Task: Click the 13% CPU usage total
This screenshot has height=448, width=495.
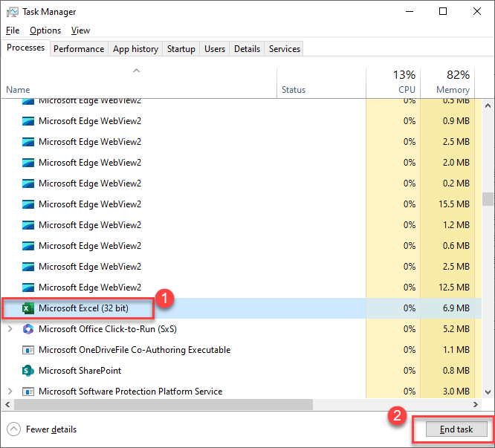Action: point(404,75)
